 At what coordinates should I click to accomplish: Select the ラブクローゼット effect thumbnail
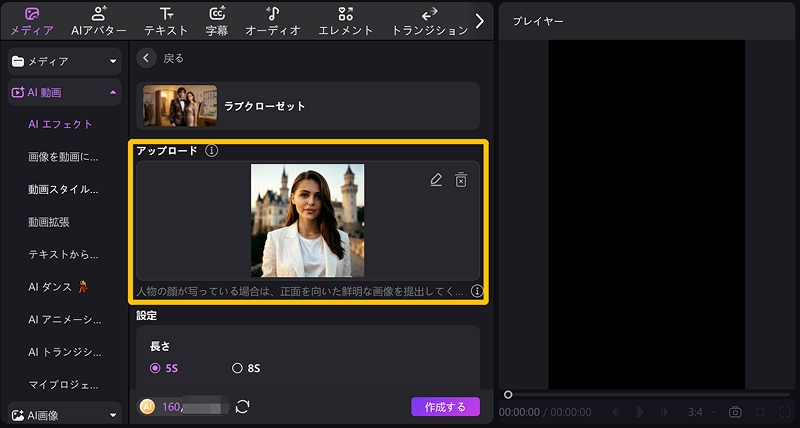click(x=180, y=106)
